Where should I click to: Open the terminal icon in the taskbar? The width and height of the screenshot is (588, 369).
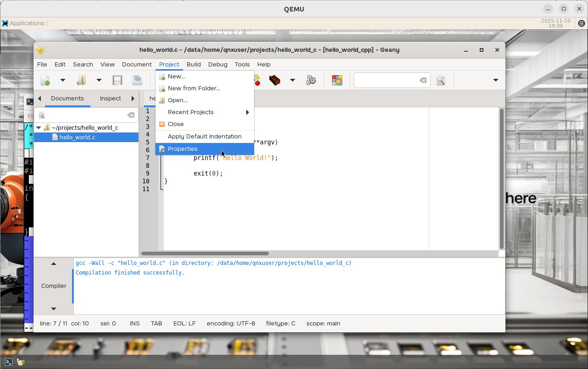point(8,362)
